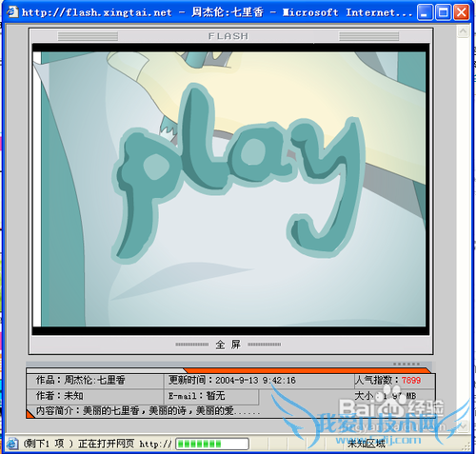
Task: Click the 内容简介 description line
Action: click(x=148, y=411)
